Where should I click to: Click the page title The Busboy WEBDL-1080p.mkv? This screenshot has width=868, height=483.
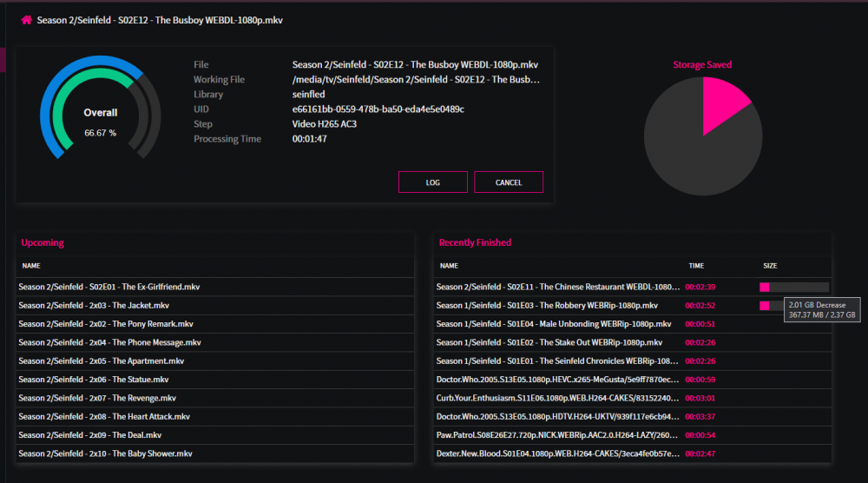[160, 20]
